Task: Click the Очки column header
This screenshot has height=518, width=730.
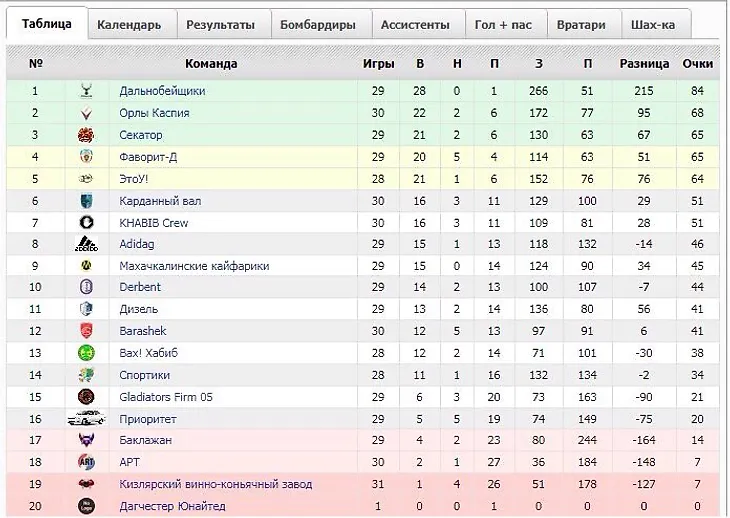Action: tap(697, 64)
